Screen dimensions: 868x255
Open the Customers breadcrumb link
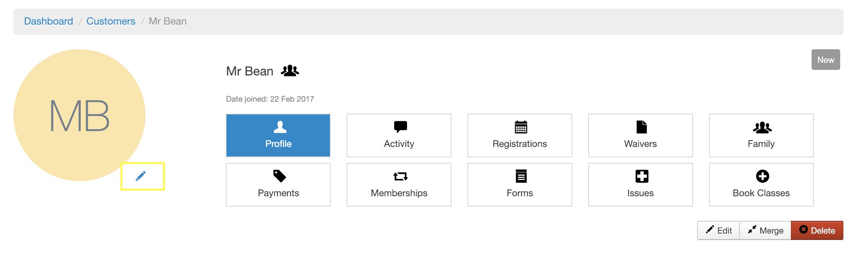(111, 21)
